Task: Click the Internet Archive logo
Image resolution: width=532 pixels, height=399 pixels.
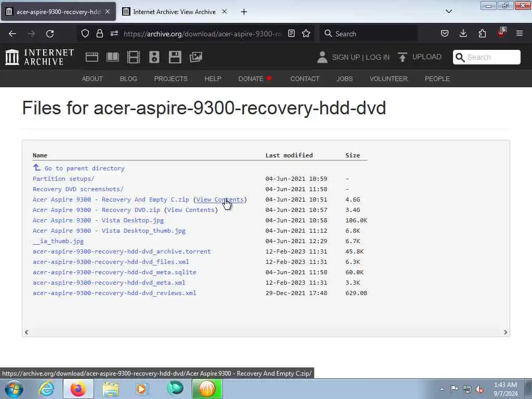Action: pyautogui.click(x=39, y=57)
